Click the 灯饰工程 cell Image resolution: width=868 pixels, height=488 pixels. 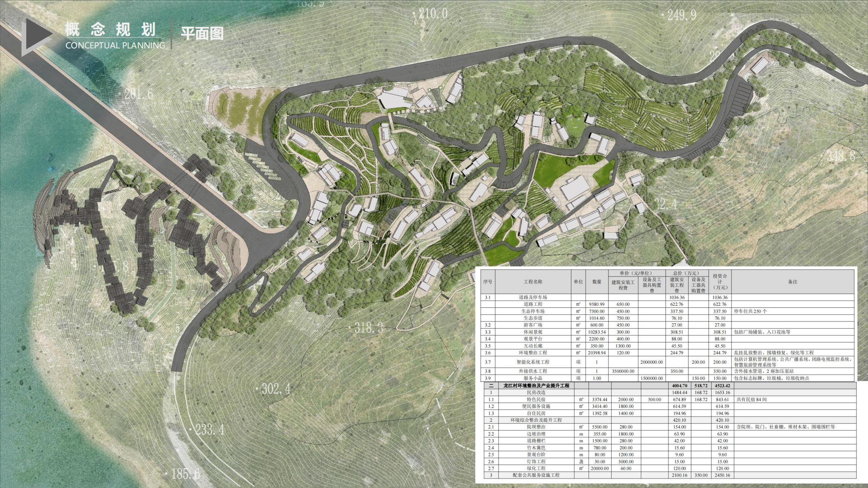tap(536, 462)
